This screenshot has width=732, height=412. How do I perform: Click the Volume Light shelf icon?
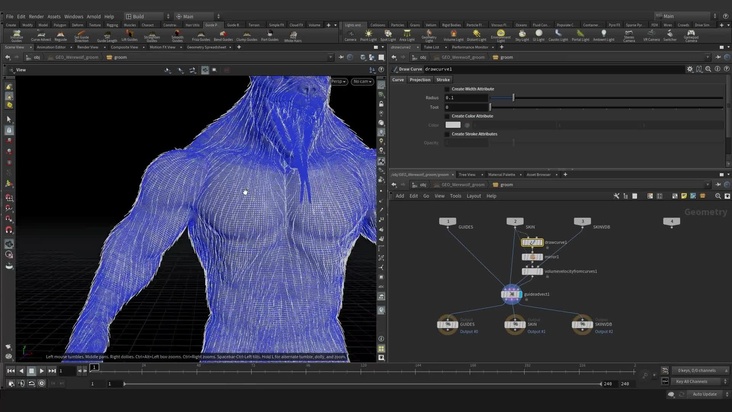coord(453,35)
